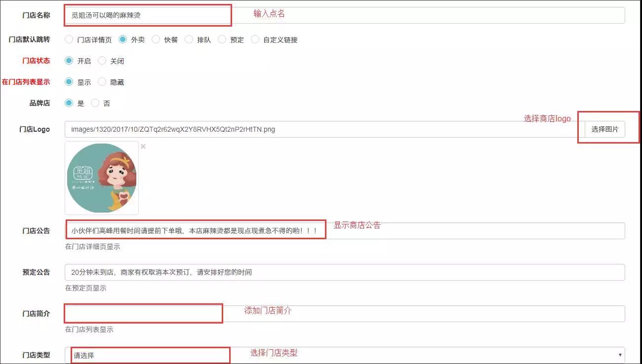
Task: Choose 显示 in store list display
Action: tap(69, 82)
